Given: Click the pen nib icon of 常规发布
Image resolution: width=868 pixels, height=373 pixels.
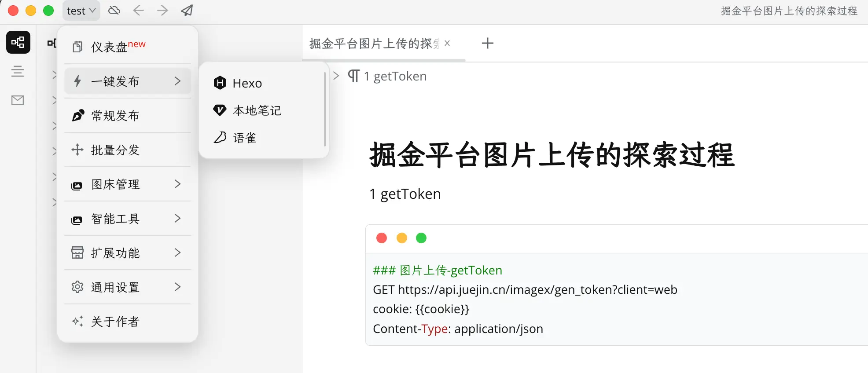Looking at the screenshot, I should click(78, 115).
